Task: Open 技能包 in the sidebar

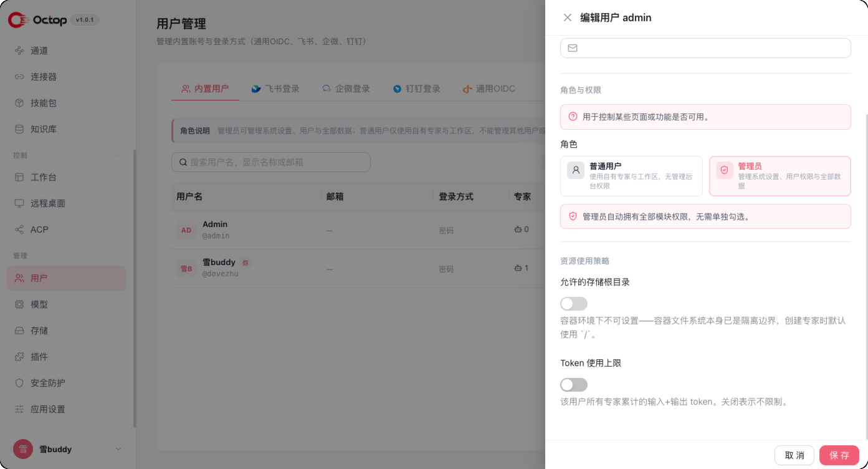Action: 66,103
